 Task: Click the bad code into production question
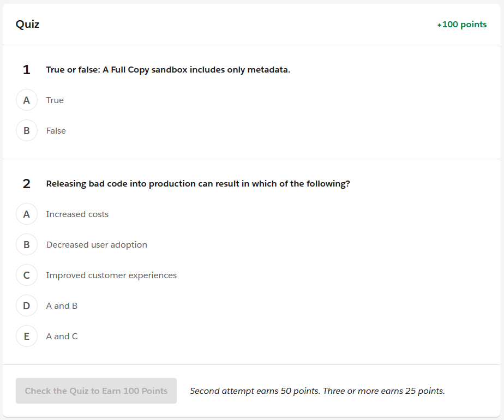198,184
